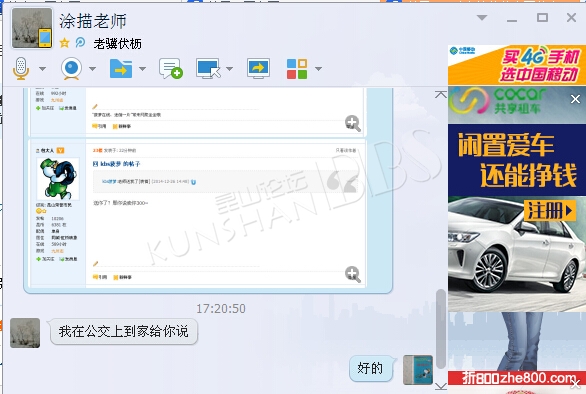Open the window menu triangle in title bar
Screen dimensions: 586x394
tap(482, 18)
